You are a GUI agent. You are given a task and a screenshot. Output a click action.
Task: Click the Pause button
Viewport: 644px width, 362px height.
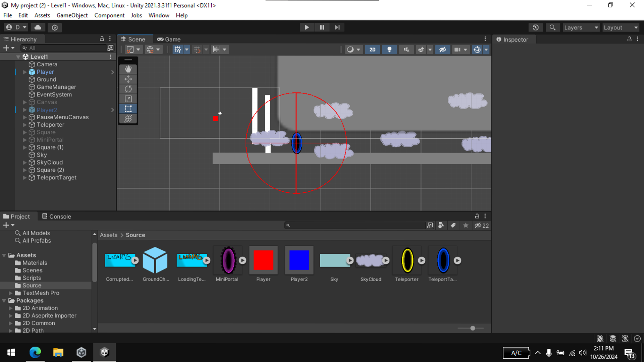pyautogui.click(x=322, y=27)
